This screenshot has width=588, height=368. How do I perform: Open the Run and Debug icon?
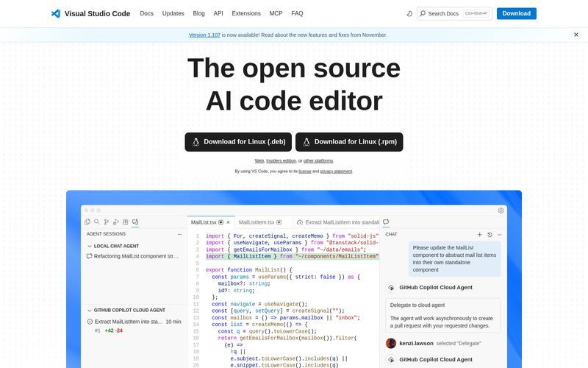click(x=116, y=222)
